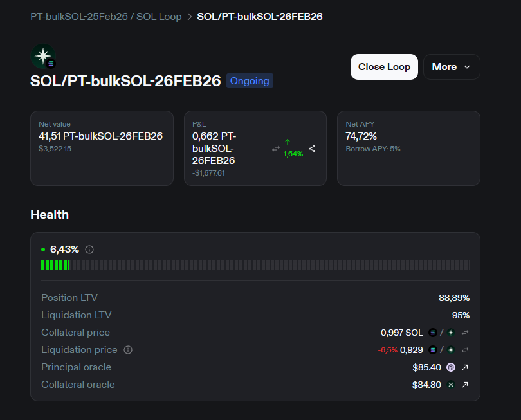The image size is (521, 420).
Task: Click SOL token icon in Liquidation price row
Action: (433, 350)
